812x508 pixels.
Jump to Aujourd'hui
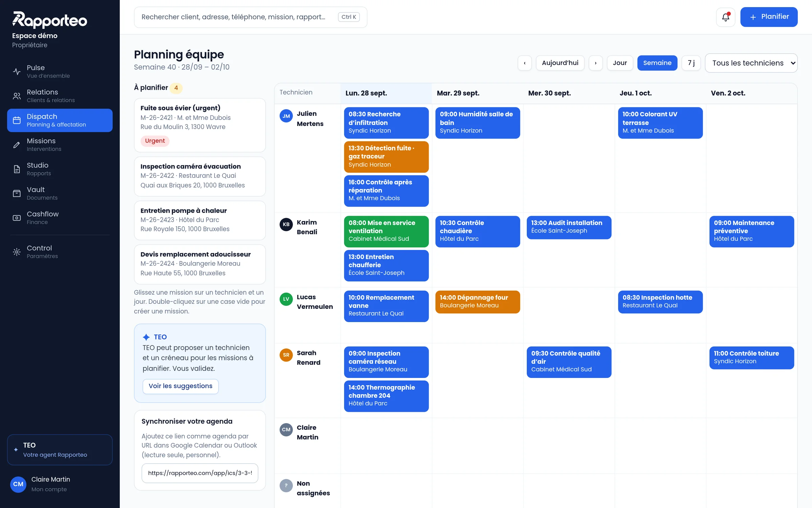point(560,63)
